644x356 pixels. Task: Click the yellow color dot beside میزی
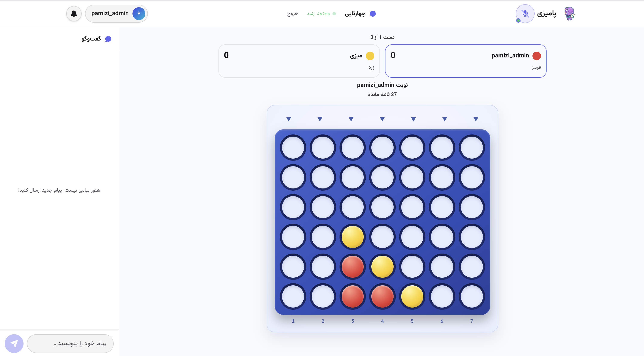370,56
